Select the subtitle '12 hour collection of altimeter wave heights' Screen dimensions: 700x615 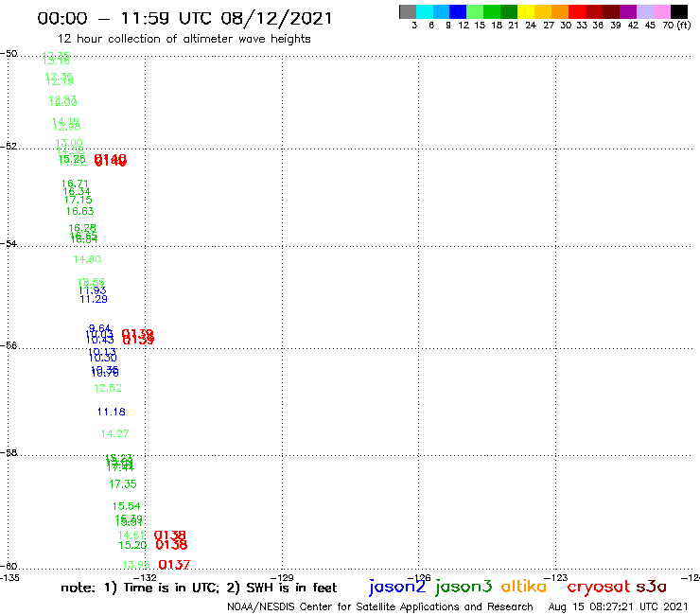[184, 39]
